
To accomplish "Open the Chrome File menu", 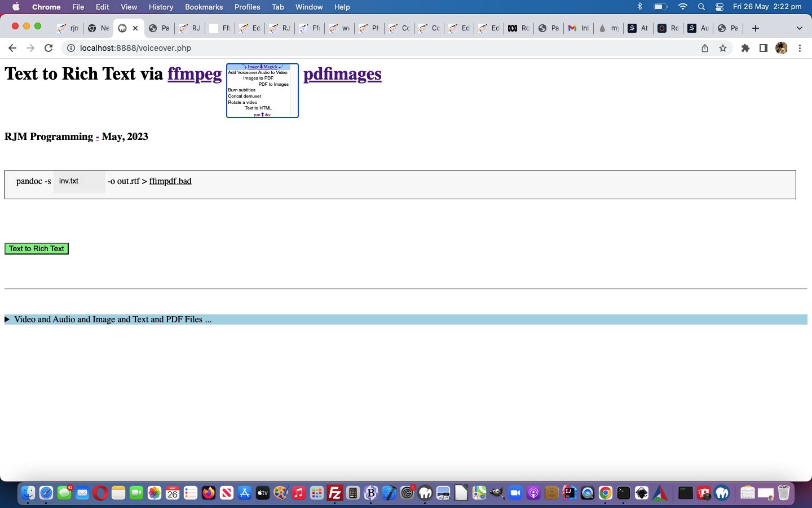I will pyautogui.click(x=78, y=7).
